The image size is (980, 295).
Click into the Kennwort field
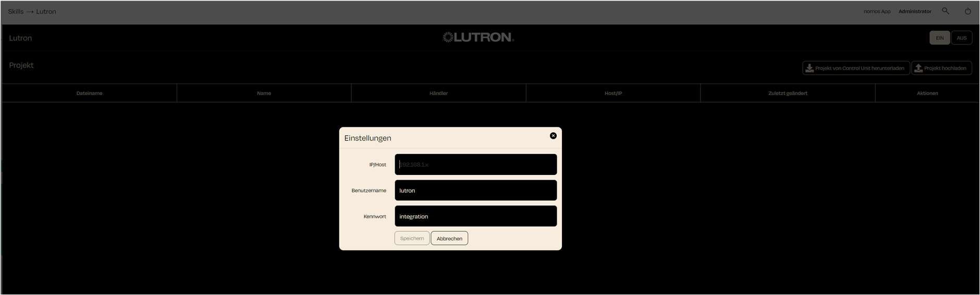475,216
